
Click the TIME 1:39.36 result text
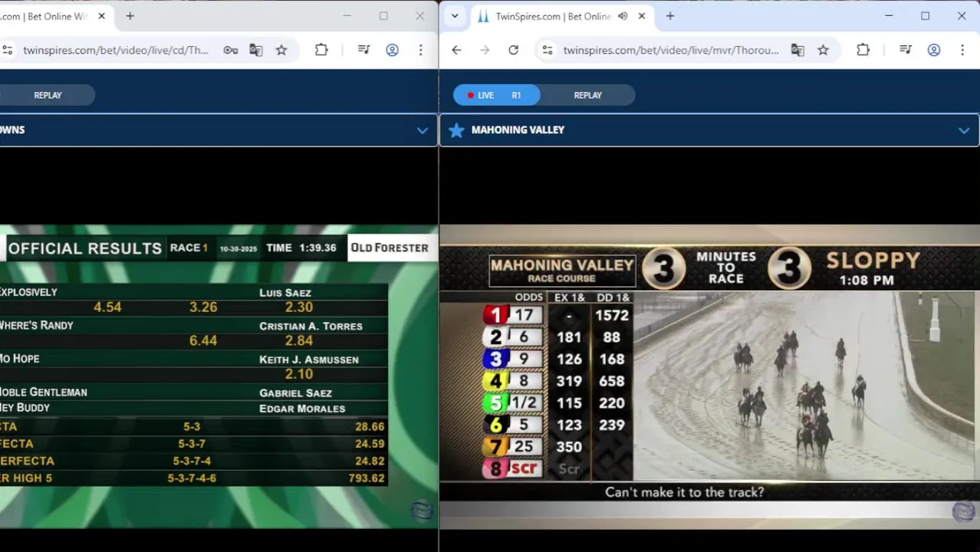[x=301, y=248]
